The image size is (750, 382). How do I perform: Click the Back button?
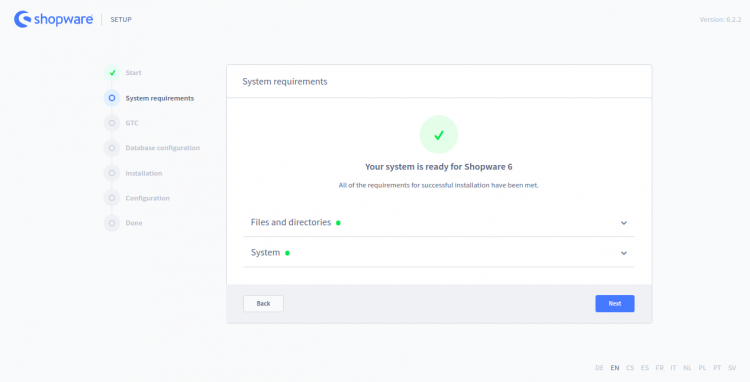tap(264, 304)
